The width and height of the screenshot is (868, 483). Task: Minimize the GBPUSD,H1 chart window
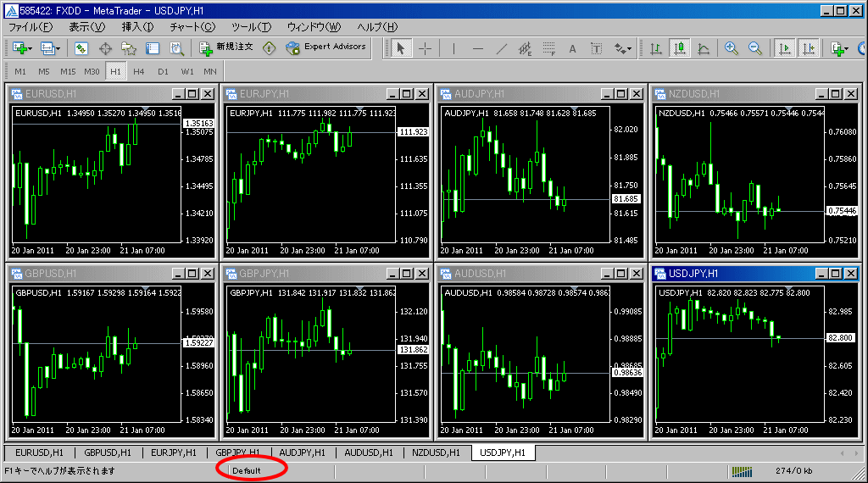pos(178,274)
